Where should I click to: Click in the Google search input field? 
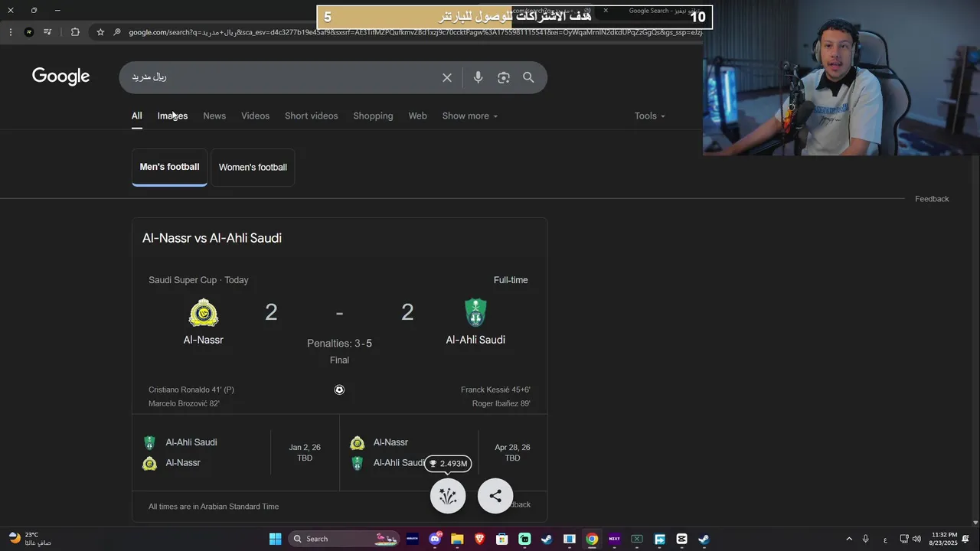coord(283,77)
